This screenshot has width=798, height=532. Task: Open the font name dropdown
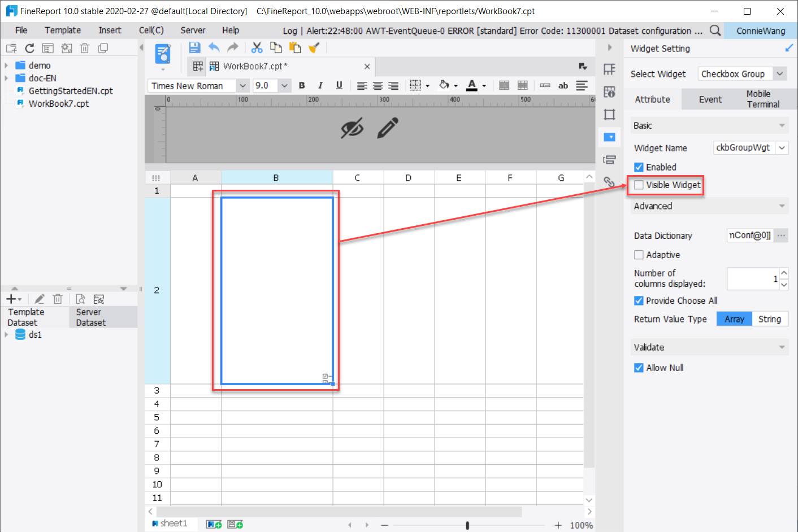[x=243, y=86]
